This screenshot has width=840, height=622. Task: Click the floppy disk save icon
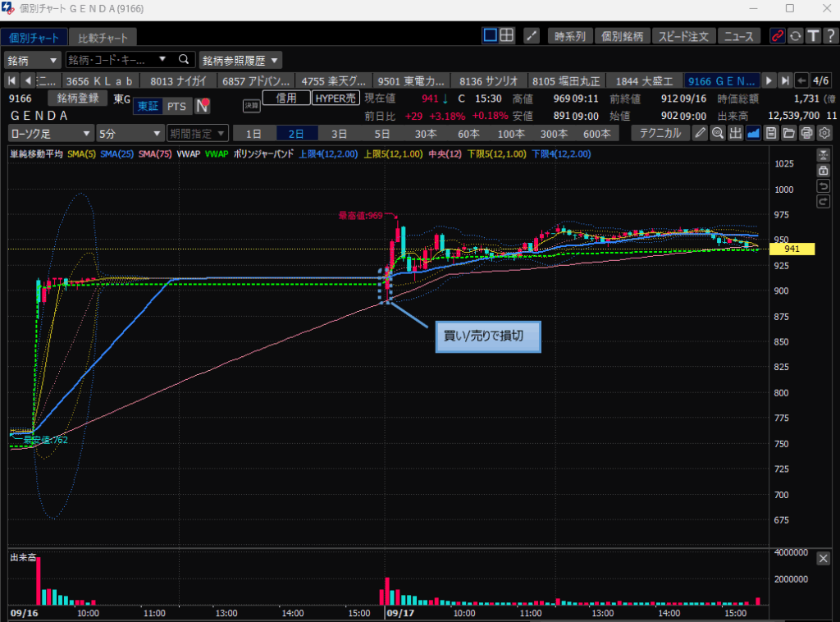click(x=771, y=134)
